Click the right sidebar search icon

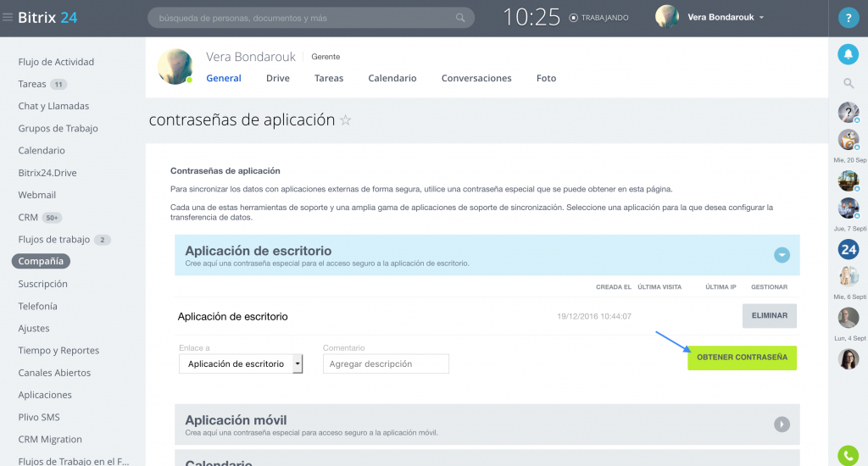pyautogui.click(x=848, y=84)
